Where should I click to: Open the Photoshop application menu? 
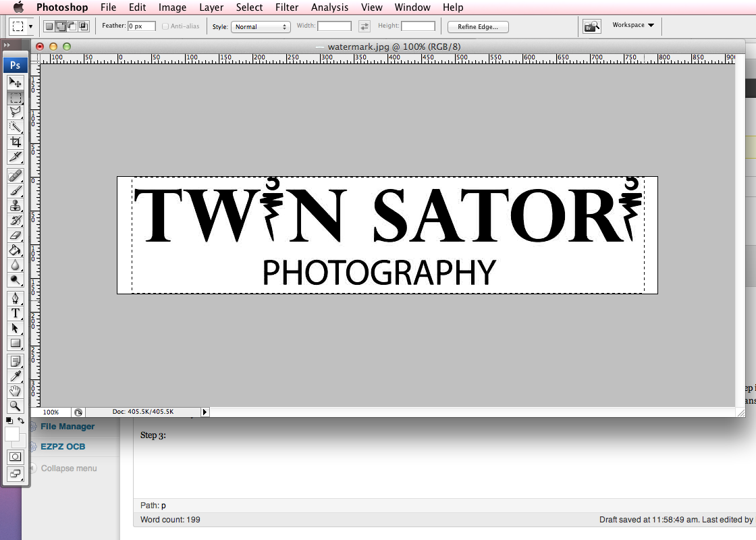[x=62, y=7]
